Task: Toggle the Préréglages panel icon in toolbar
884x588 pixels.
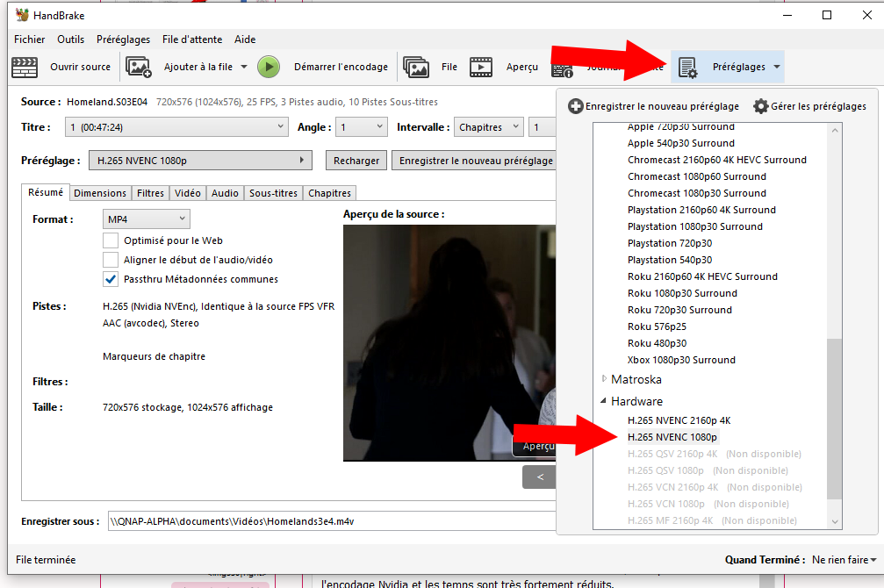Action: pos(687,68)
